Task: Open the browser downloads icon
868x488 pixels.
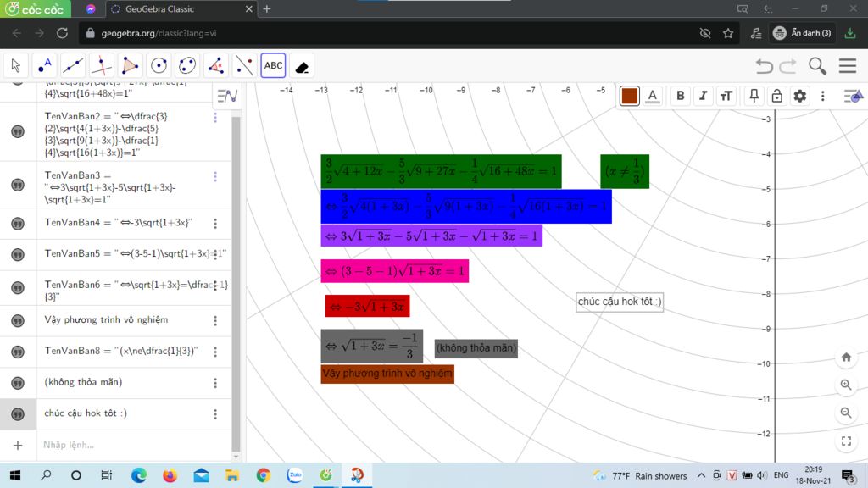Action: click(x=850, y=33)
